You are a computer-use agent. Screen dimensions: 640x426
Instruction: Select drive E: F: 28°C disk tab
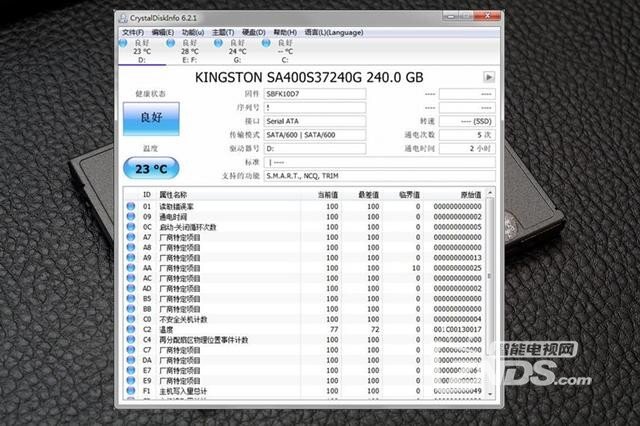click(x=189, y=51)
